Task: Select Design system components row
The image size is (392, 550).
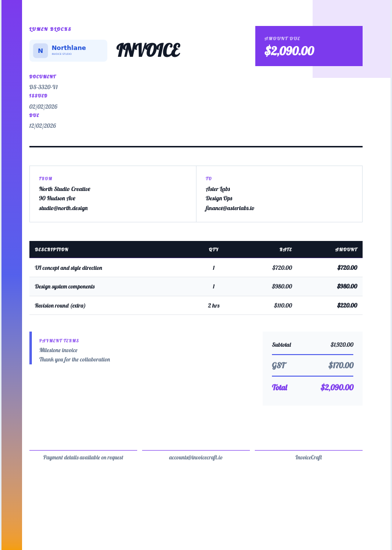Action: point(196,287)
